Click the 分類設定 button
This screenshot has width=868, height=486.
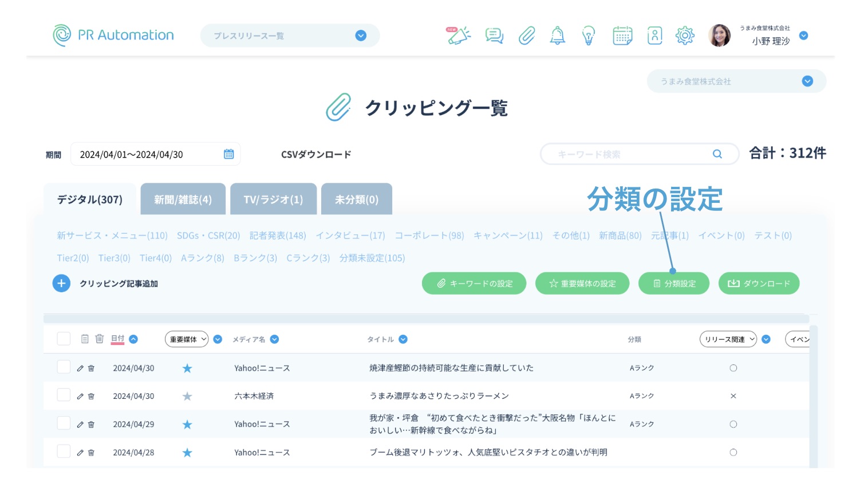674,283
